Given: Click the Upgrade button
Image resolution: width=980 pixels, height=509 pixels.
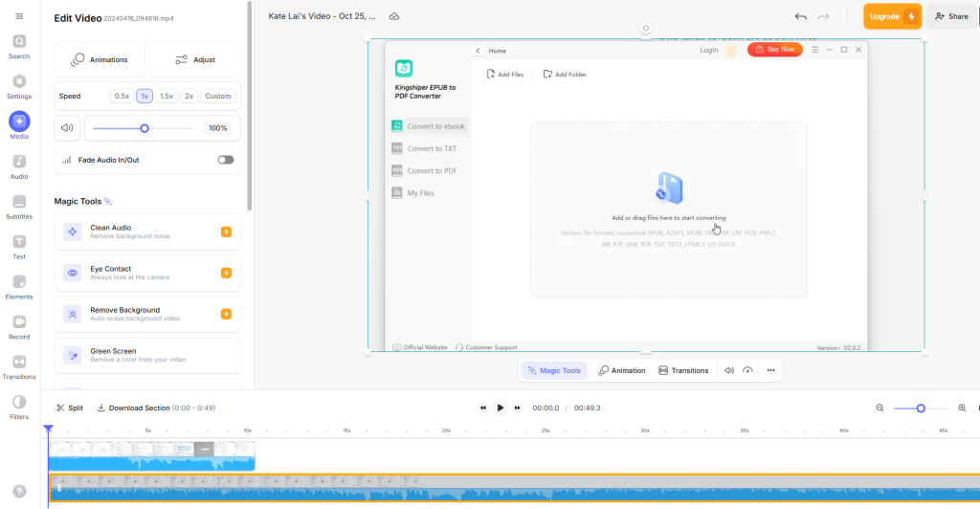Looking at the screenshot, I should (x=893, y=16).
